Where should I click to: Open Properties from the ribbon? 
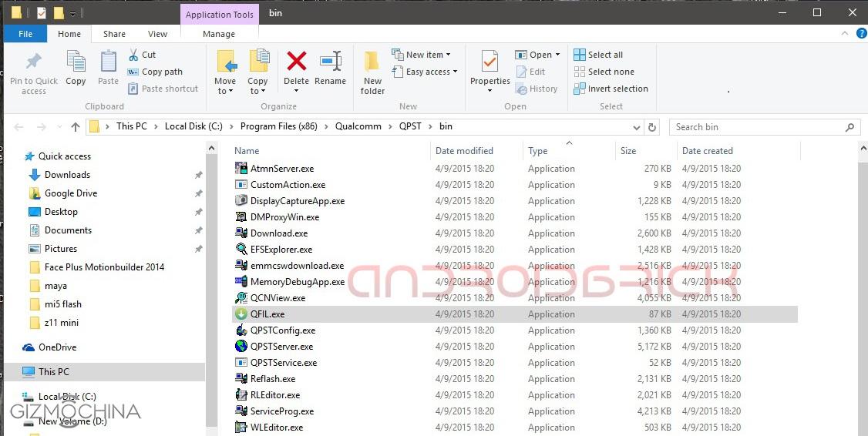[490, 62]
